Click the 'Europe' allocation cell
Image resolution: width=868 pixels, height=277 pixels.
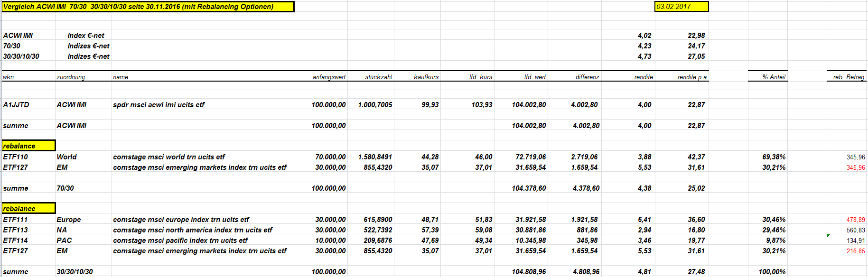point(69,220)
